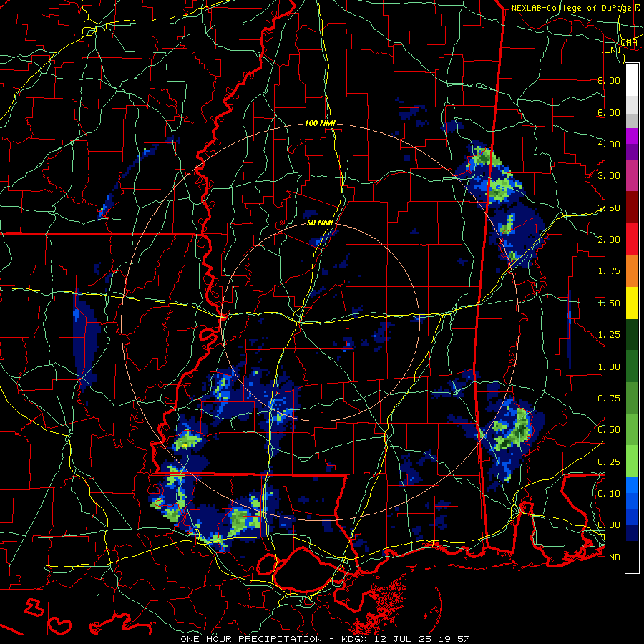The height and width of the screenshot is (644, 644).
Task: Pick the yellow swatch beside 1.50
Action: tap(632, 303)
